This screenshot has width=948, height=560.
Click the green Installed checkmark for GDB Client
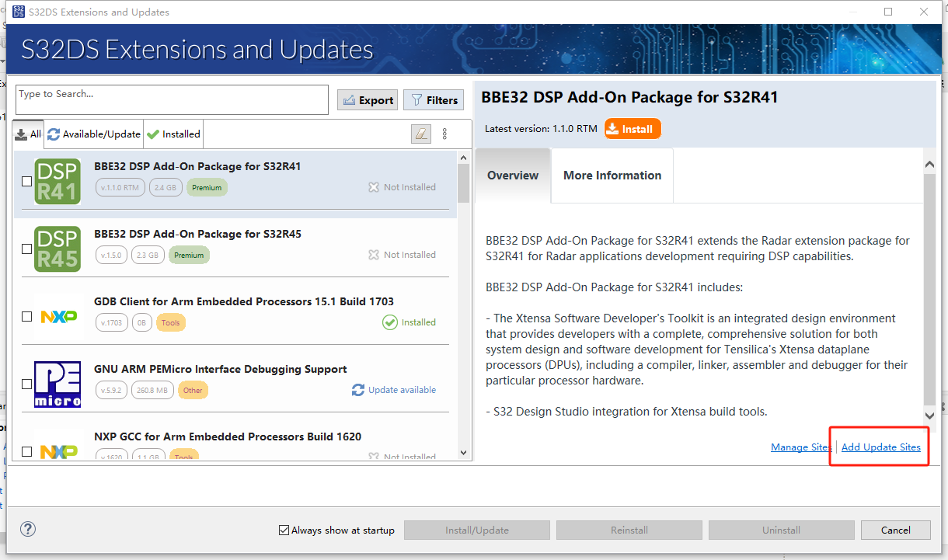click(390, 322)
